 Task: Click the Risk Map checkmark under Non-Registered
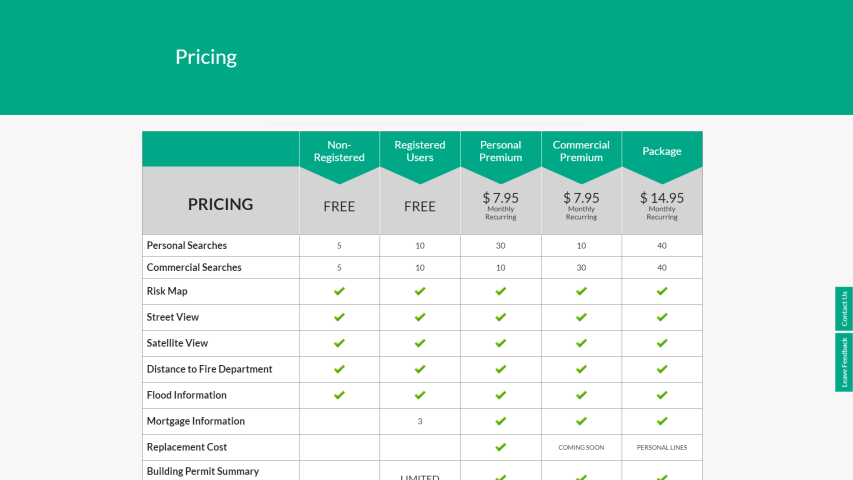(x=339, y=291)
